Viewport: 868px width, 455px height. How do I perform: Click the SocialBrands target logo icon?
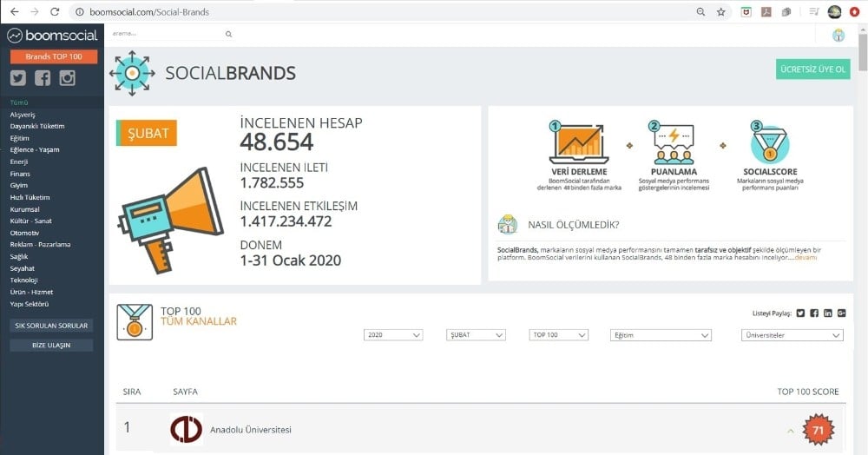132,73
